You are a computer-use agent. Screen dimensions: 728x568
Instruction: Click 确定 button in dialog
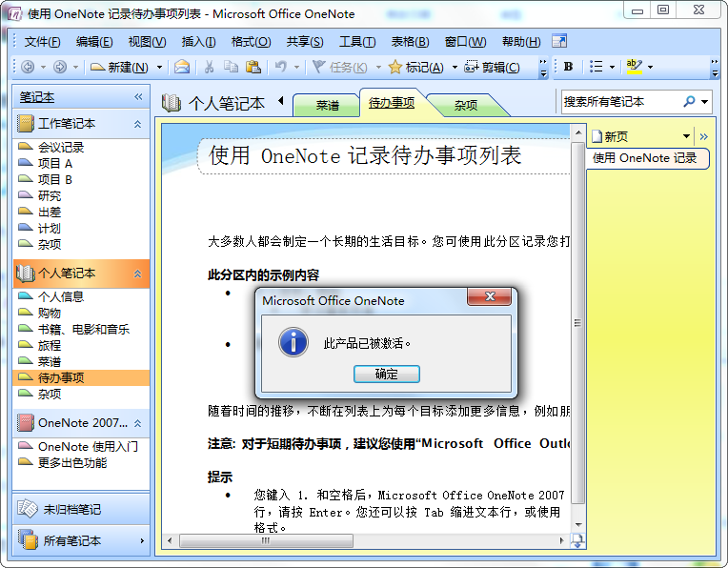386,374
